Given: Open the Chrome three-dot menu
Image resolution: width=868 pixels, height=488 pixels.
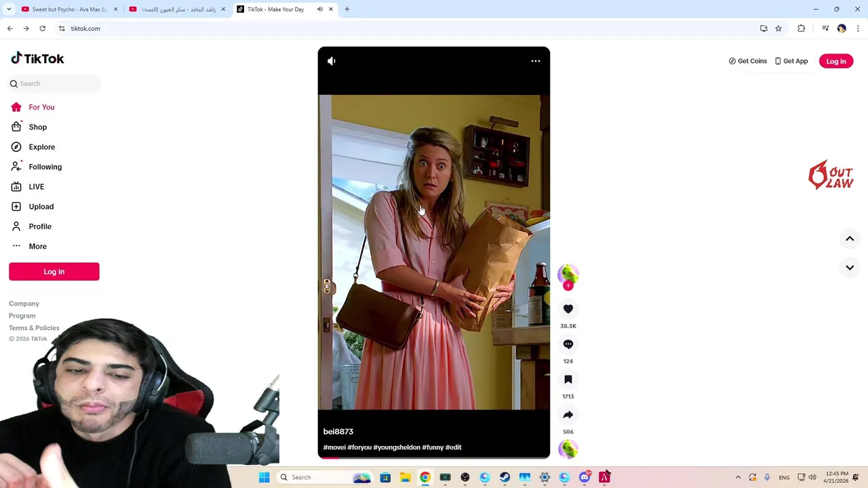Looking at the screenshot, I should [x=859, y=28].
